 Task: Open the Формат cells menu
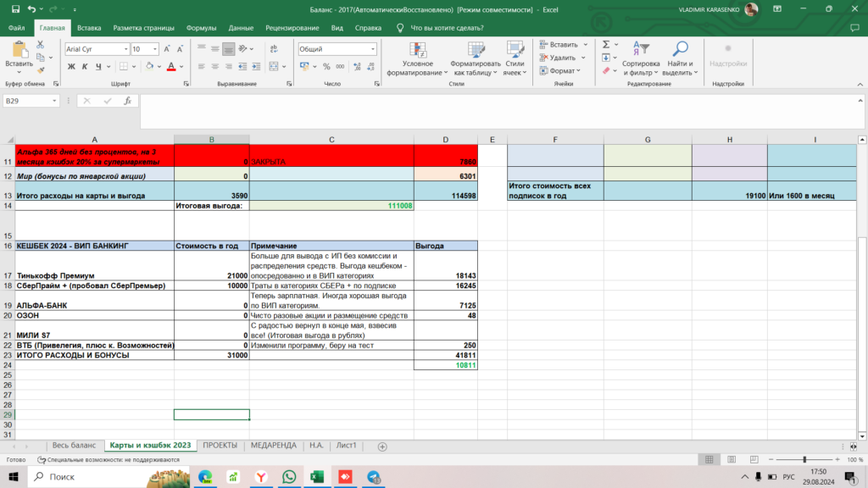pos(559,71)
